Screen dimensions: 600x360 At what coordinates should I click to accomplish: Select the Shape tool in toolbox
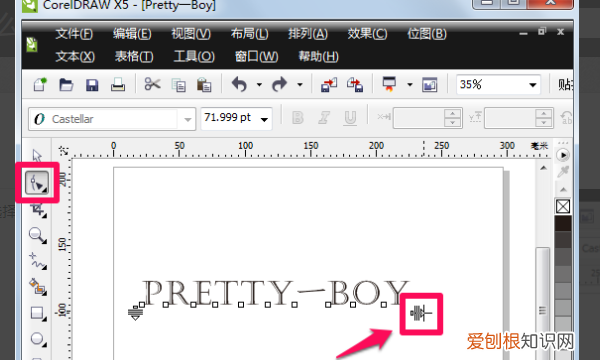pos(37,183)
